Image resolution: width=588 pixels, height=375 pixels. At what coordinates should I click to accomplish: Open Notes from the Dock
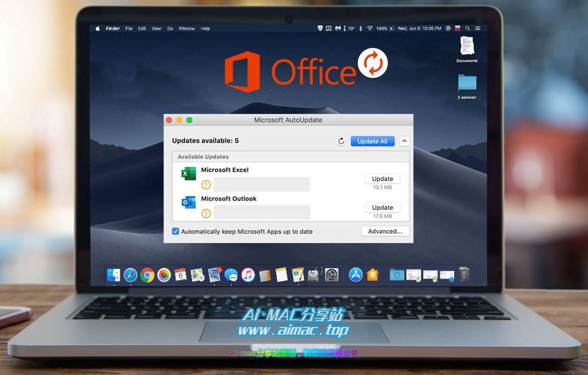click(281, 275)
